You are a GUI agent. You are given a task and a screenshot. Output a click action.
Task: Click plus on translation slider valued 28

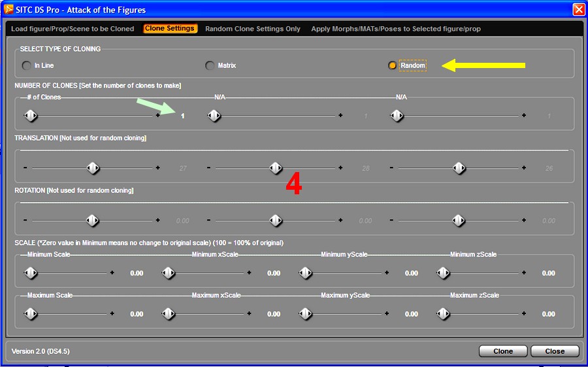(x=340, y=167)
